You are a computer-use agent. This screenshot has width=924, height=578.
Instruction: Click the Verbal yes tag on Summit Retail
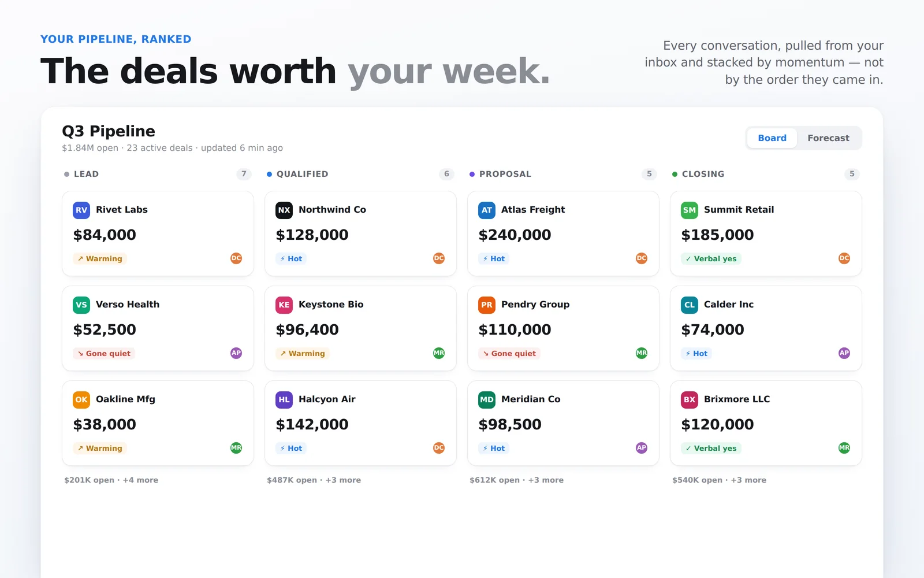point(711,258)
